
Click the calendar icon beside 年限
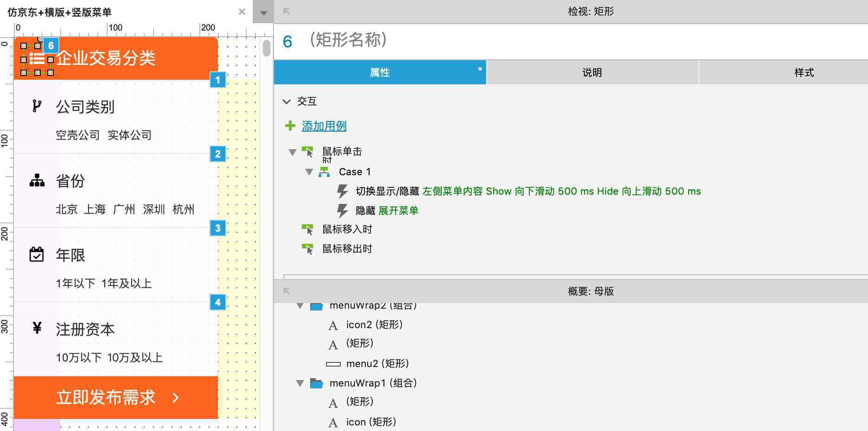click(x=37, y=254)
